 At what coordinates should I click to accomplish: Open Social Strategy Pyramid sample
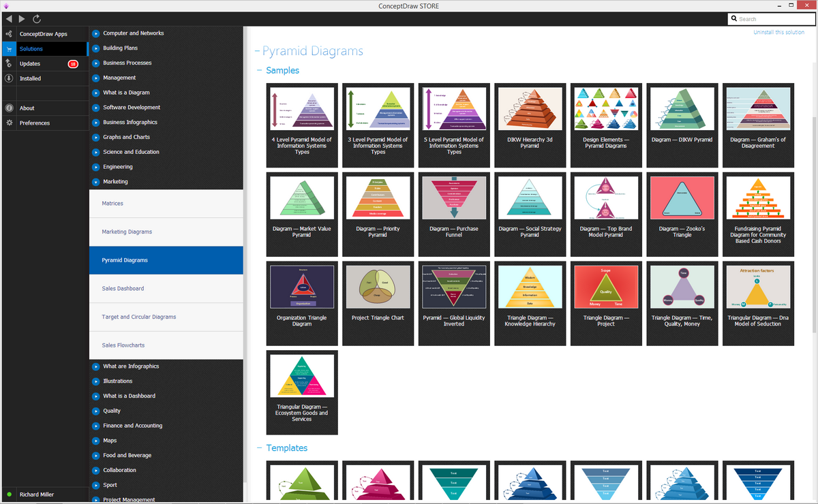pos(530,214)
